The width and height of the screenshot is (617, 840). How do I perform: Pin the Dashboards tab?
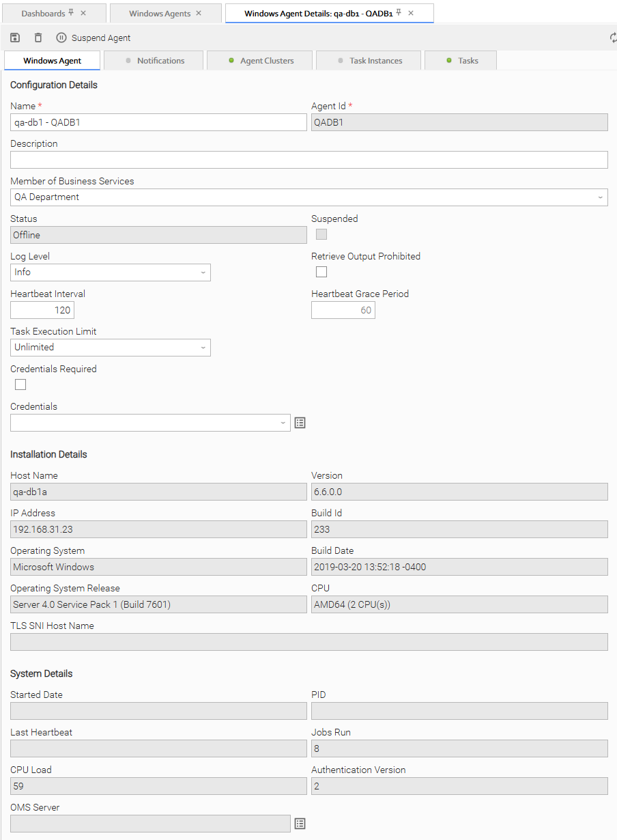pyautogui.click(x=71, y=13)
